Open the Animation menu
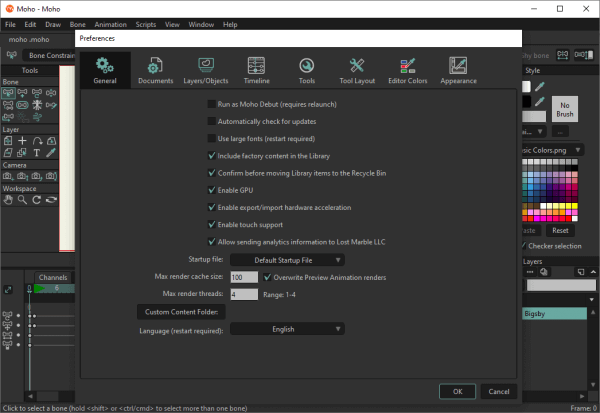 tap(110, 24)
